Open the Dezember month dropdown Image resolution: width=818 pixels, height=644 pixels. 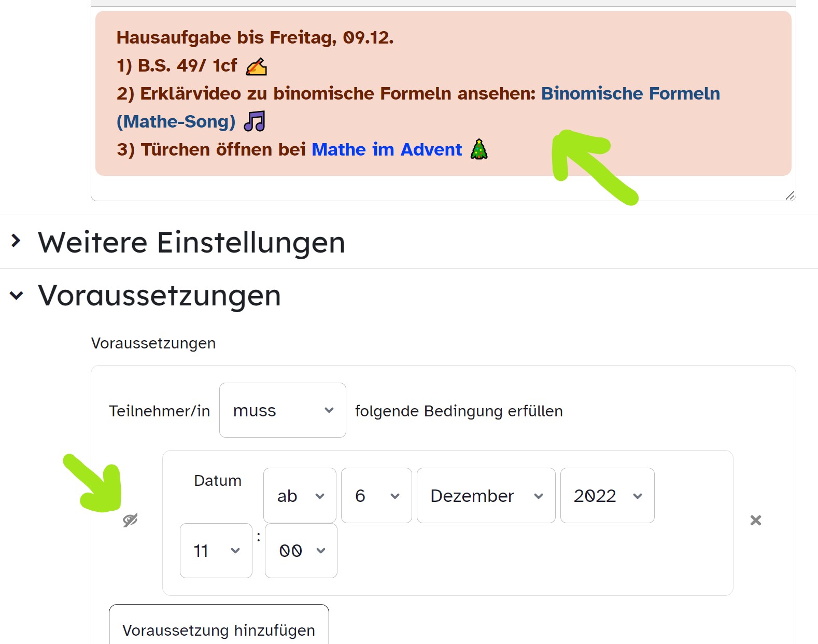click(486, 496)
